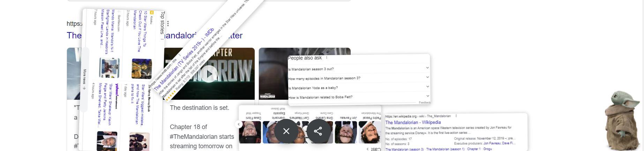The height and width of the screenshot is (151, 644).
Task: Click the 'No. of seasons: 3' text
Action: [x=397, y=144]
